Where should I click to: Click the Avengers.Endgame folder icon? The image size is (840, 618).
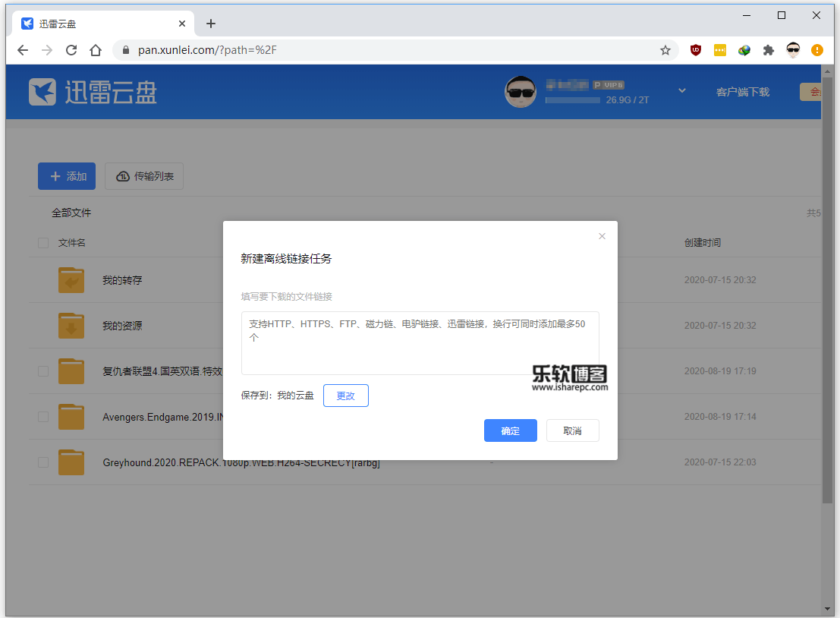click(71, 417)
